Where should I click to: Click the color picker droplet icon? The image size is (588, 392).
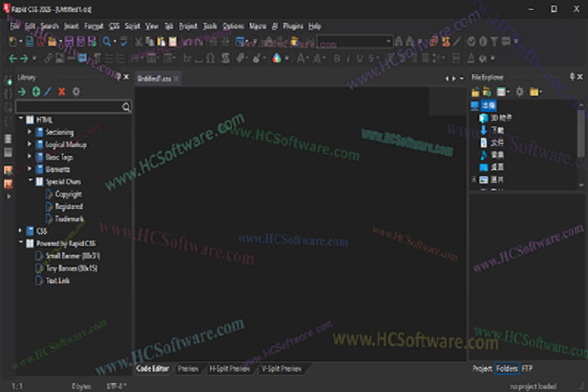(x=277, y=59)
